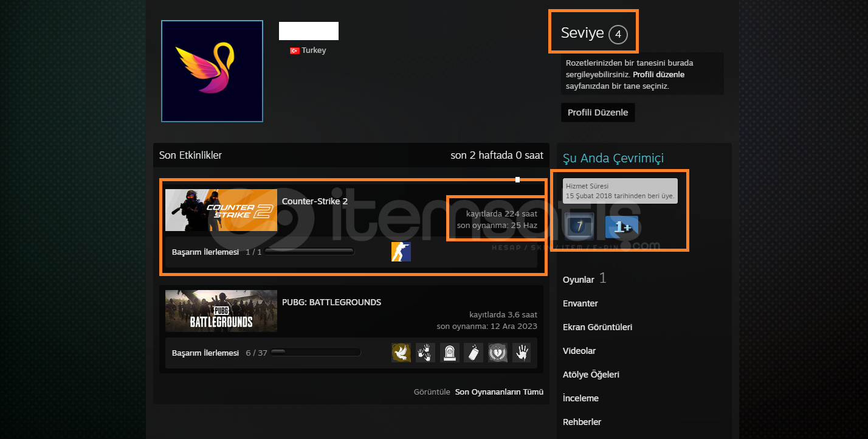View the single handprint PUBG achievement
Viewport: 868px width, 439px height.
click(x=522, y=353)
